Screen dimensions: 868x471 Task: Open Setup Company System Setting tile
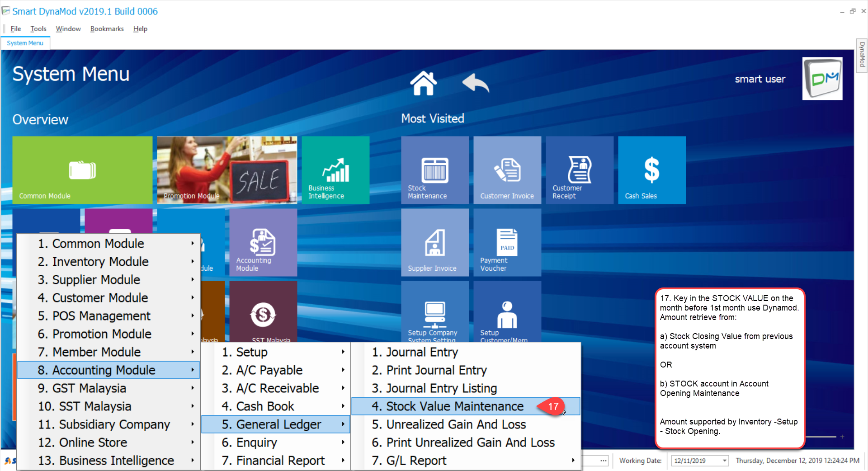pos(435,312)
